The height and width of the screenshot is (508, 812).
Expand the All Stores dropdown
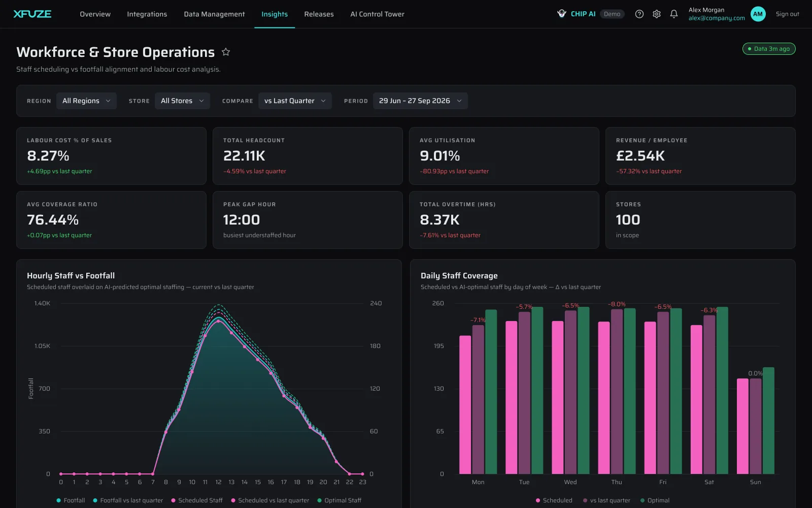182,101
